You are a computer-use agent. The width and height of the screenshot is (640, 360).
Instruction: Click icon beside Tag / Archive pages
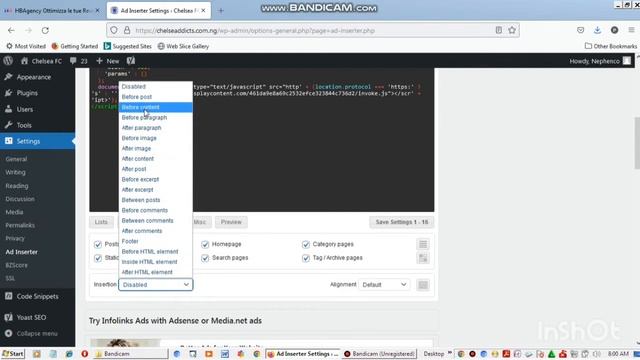point(423,258)
